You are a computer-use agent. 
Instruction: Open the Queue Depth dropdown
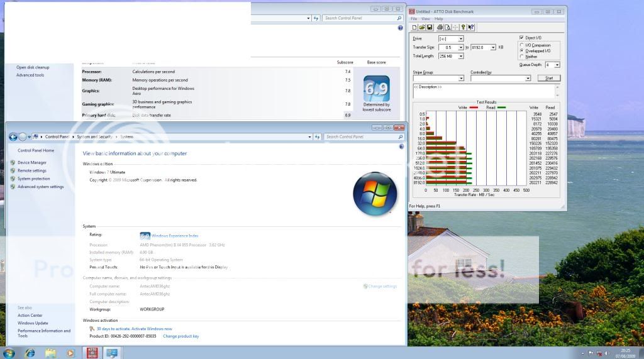557,65
